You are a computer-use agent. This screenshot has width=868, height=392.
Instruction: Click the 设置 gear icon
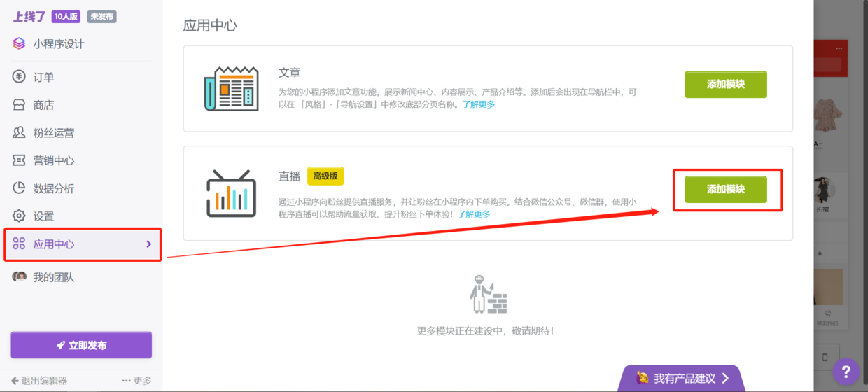[19, 216]
